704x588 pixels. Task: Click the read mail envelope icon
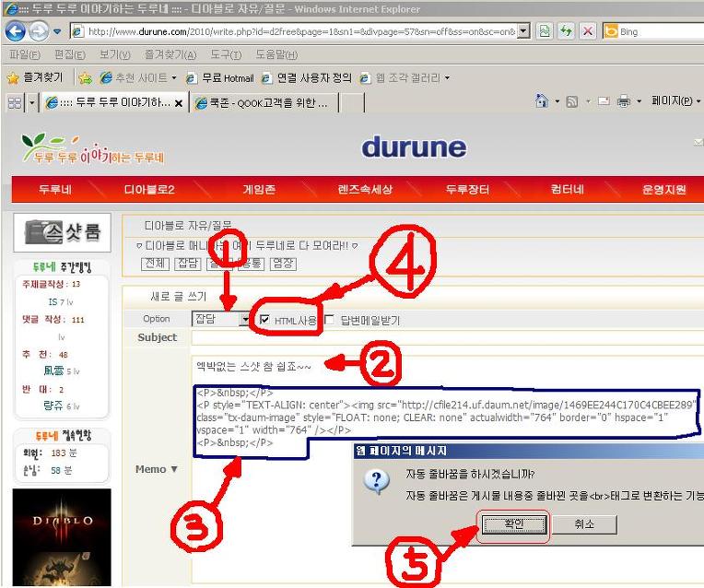pos(604,101)
